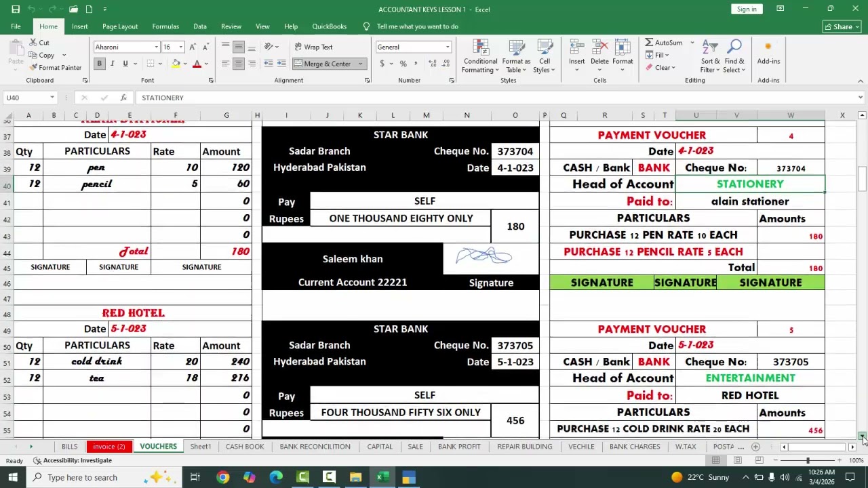Save the workbook with the floppy icon
Screen dimensions: 868x488
[15, 9]
